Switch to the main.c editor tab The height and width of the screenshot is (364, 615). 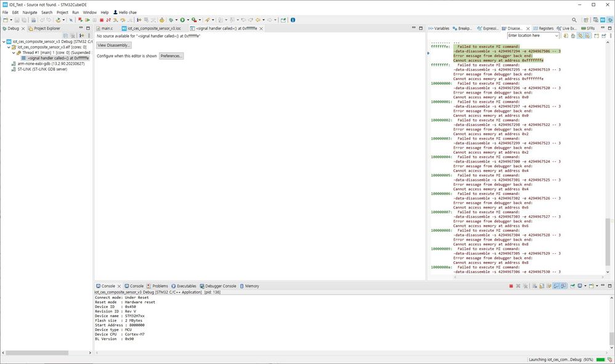(x=104, y=28)
